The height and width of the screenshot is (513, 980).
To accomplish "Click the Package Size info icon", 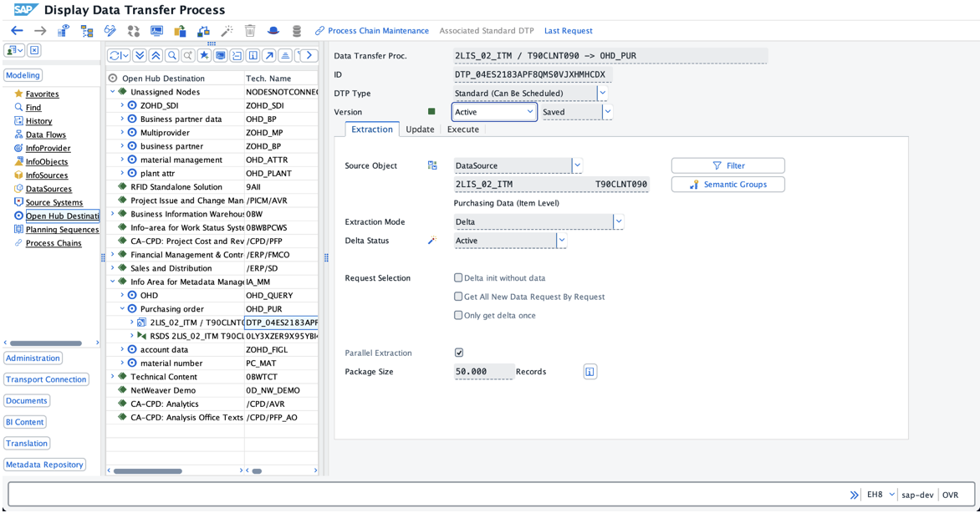I will pyautogui.click(x=590, y=372).
